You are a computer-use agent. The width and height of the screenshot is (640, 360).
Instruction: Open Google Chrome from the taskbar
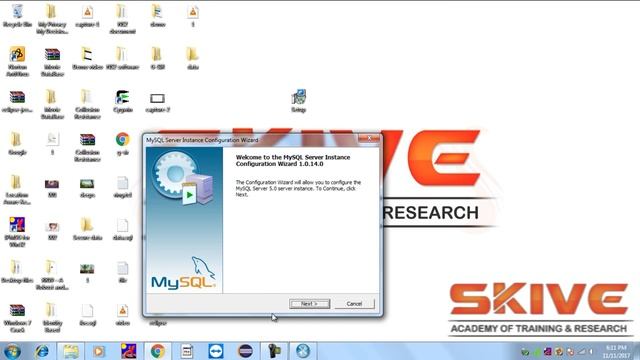158,351
